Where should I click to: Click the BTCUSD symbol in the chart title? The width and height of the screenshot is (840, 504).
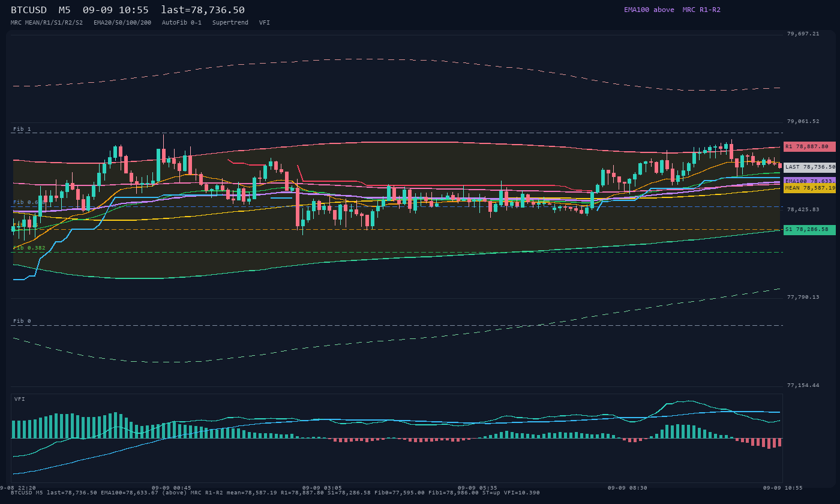pos(29,10)
